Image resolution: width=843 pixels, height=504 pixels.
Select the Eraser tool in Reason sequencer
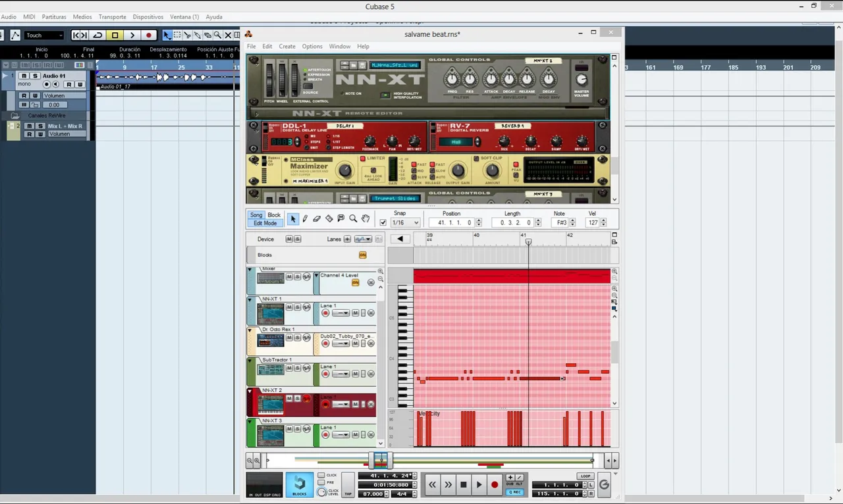[x=317, y=218]
